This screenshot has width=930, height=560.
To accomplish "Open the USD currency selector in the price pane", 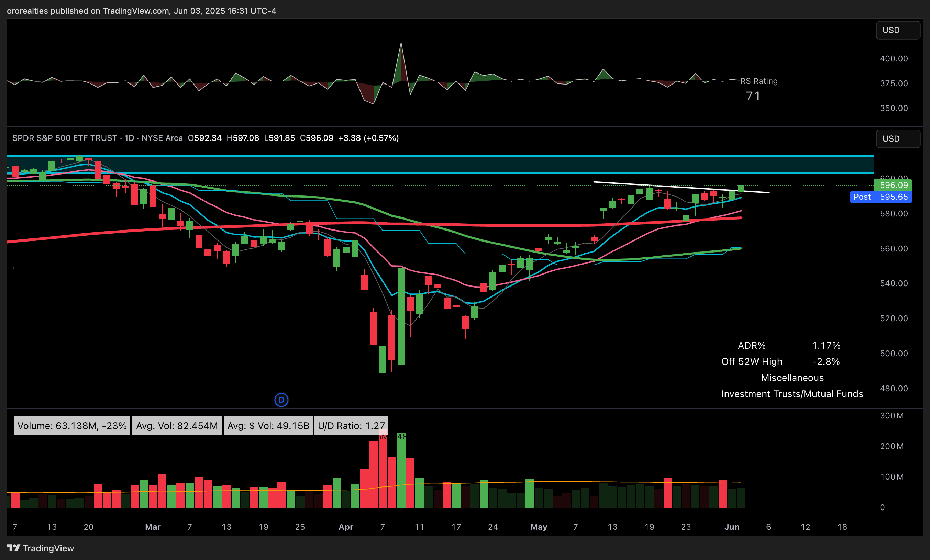I will [x=898, y=138].
